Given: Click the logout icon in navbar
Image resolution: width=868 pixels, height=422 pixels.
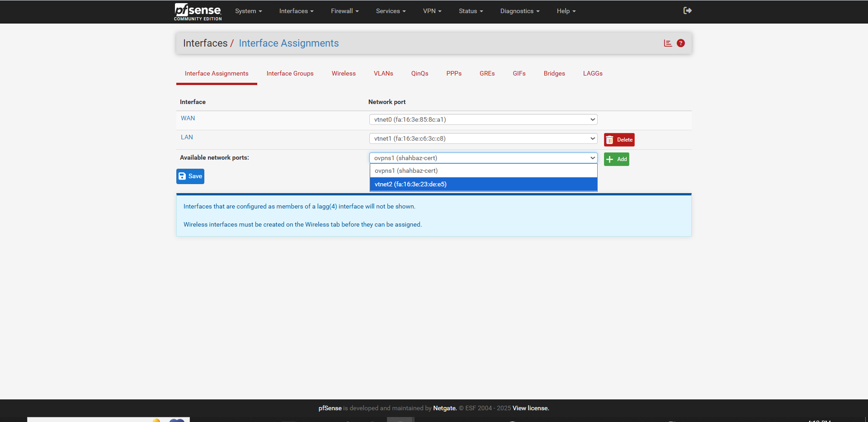Looking at the screenshot, I should [x=687, y=11].
